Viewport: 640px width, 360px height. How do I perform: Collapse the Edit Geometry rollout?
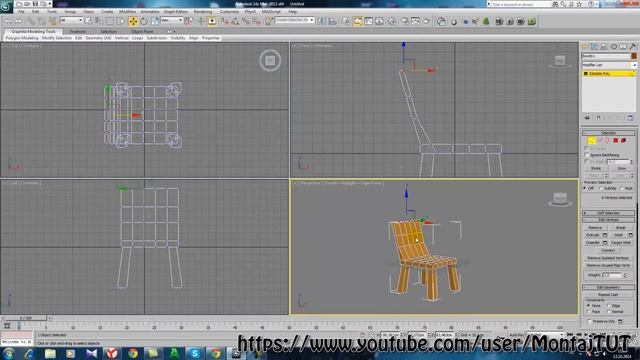tap(609, 287)
